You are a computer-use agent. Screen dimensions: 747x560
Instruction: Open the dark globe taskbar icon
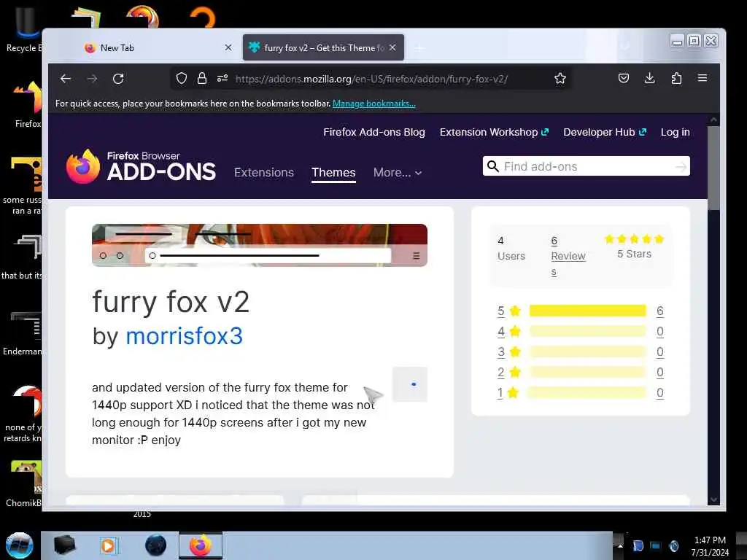click(155, 545)
